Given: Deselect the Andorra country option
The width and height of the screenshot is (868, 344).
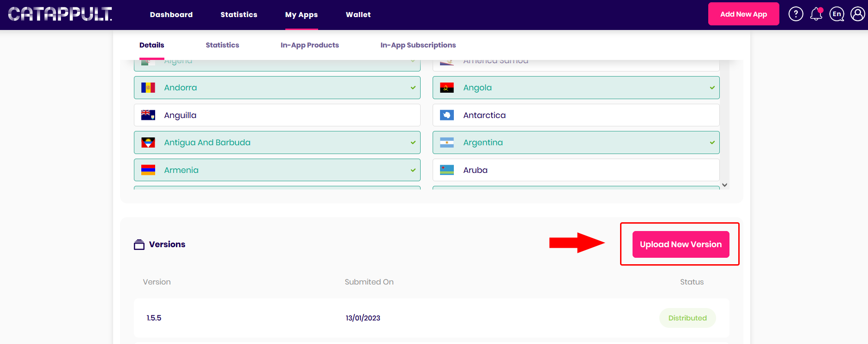Looking at the screenshot, I should [x=277, y=88].
